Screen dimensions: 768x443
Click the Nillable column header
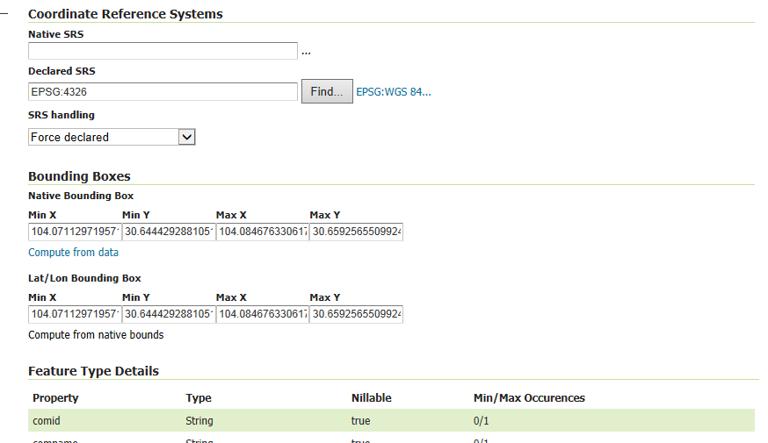click(371, 398)
